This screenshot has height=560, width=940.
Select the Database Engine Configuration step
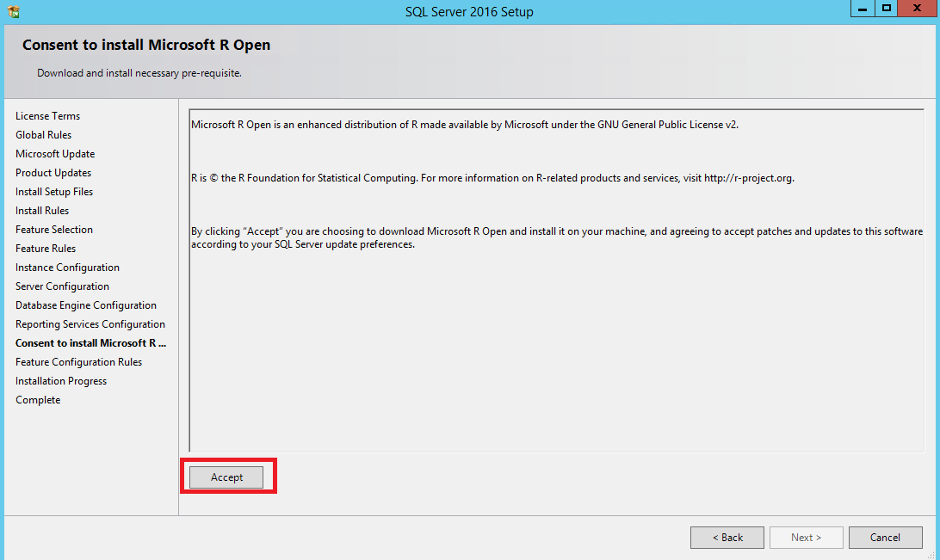[x=86, y=305]
